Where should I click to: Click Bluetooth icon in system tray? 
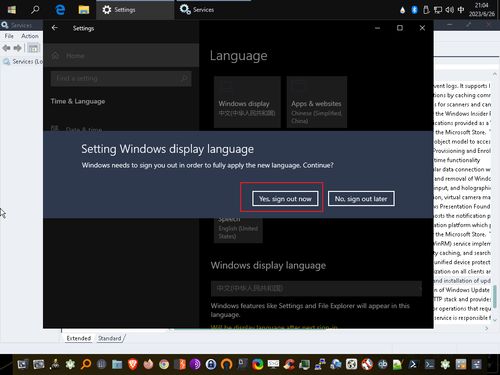(414, 10)
